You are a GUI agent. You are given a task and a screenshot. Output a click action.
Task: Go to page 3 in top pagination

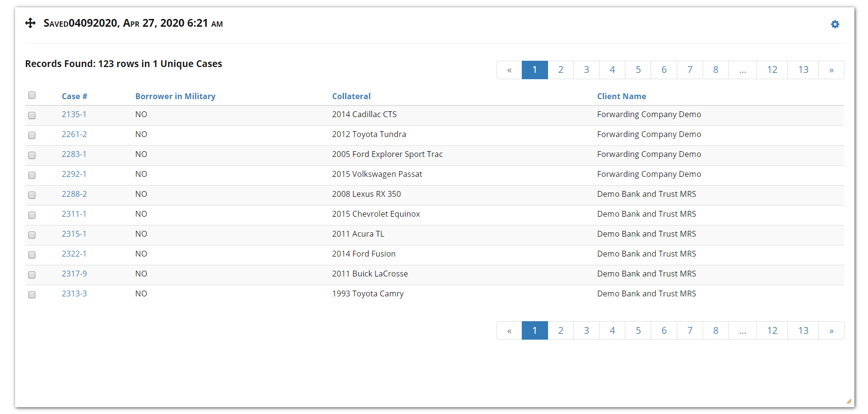pos(586,69)
